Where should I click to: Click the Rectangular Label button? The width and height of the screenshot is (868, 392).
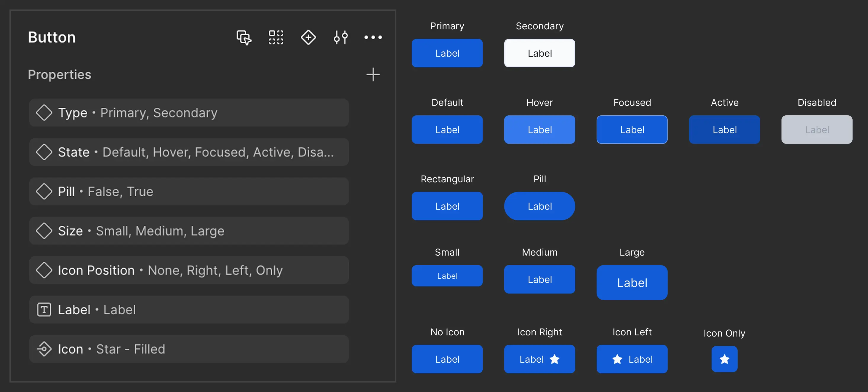pyautogui.click(x=447, y=206)
